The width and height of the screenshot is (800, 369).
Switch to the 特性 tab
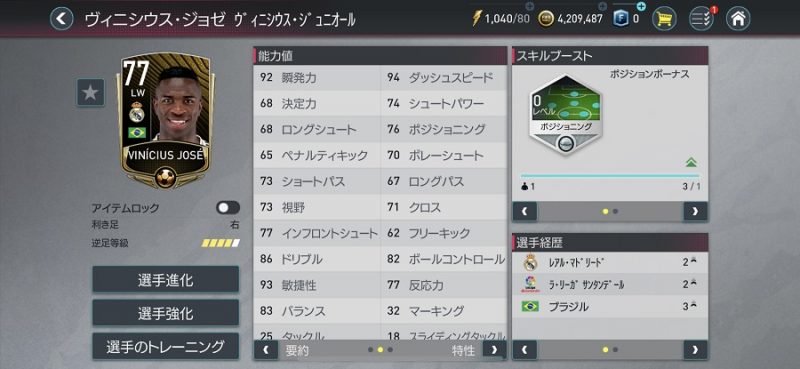463,350
